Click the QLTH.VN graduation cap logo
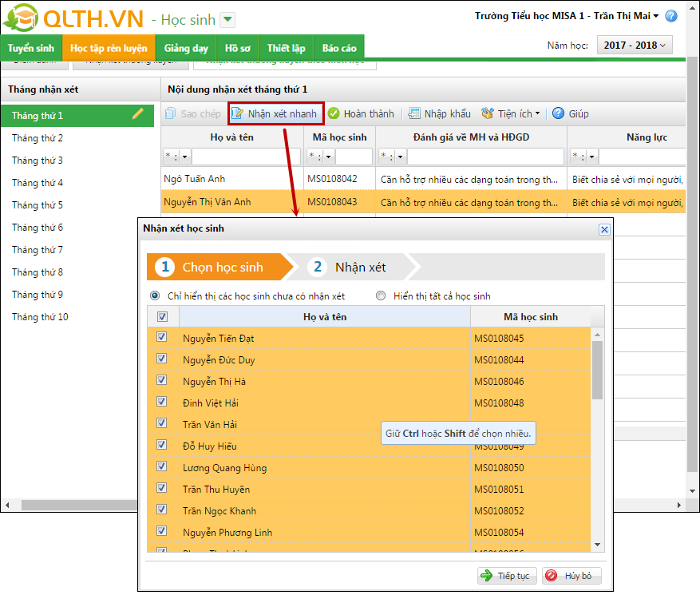Viewport: 700px width, 595px height. pos(21,18)
